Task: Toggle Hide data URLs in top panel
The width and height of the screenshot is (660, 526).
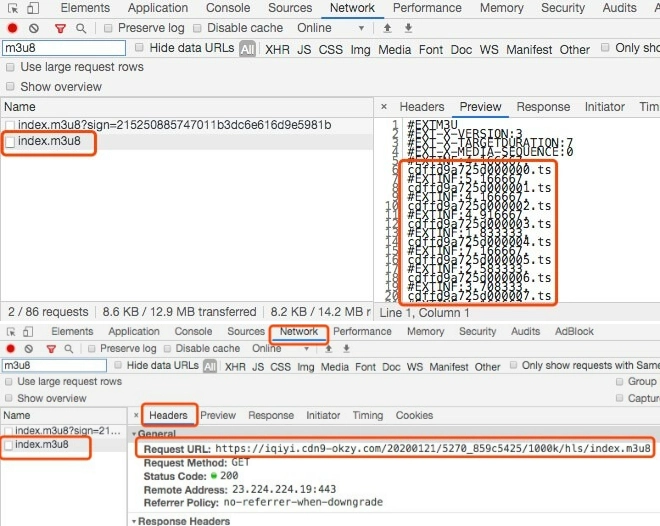Action: (x=139, y=48)
